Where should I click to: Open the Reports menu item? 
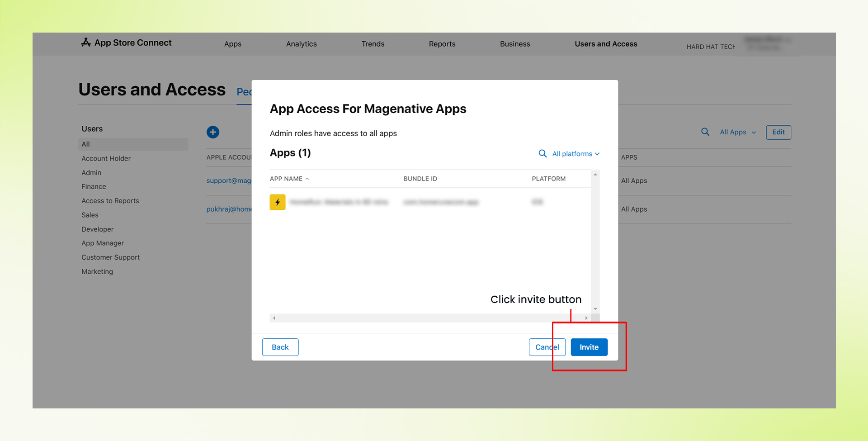(x=442, y=44)
